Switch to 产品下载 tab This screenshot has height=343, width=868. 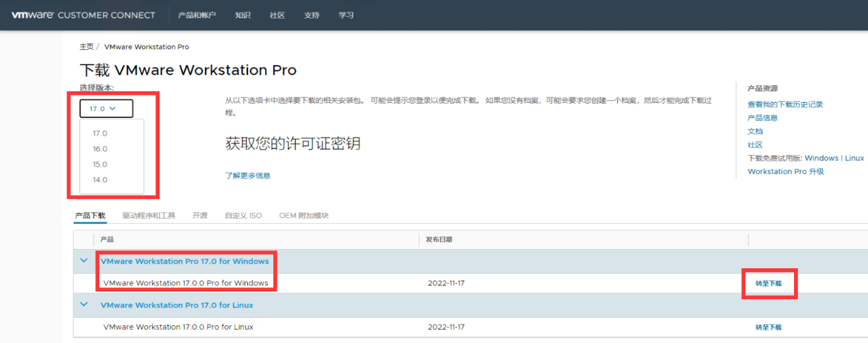pyautogui.click(x=90, y=215)
